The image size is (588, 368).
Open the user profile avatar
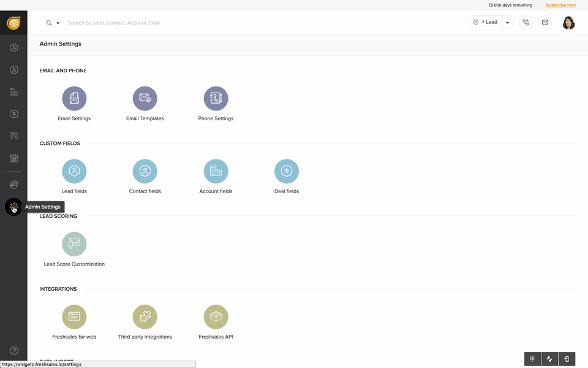(568, 23)
